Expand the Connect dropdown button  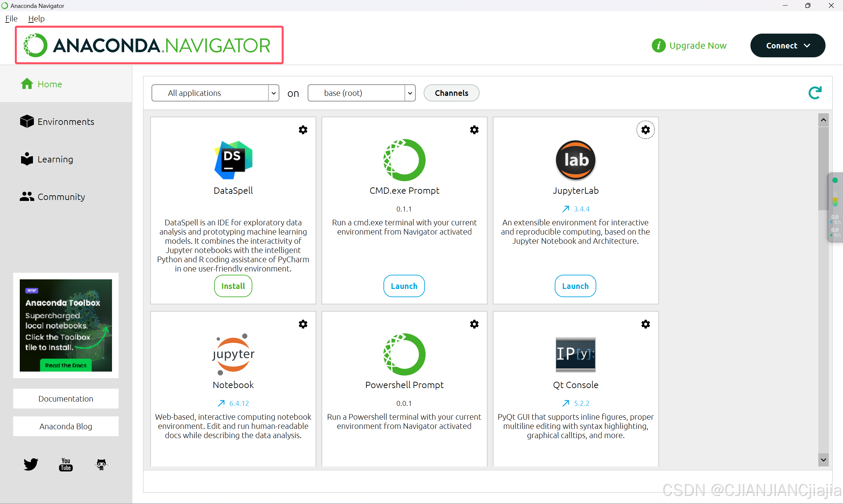pyautogui.click(x=788, y=45)
